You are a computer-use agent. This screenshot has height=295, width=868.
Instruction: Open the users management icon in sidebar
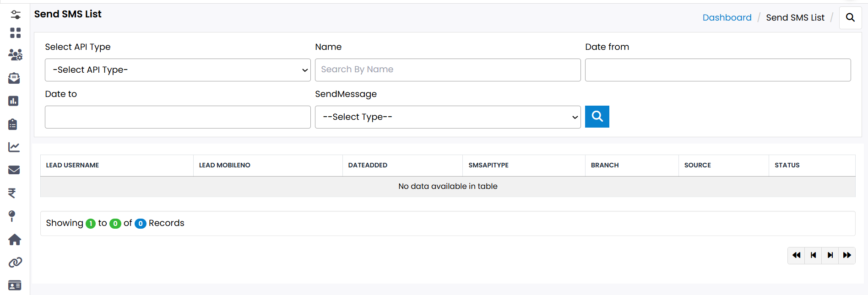pos(15,55)
